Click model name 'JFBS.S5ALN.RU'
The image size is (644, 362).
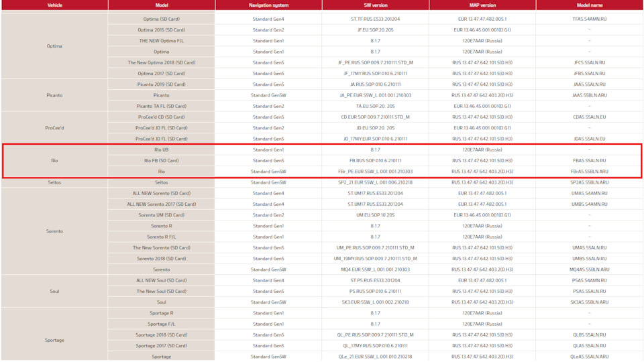tap(590, 74)
